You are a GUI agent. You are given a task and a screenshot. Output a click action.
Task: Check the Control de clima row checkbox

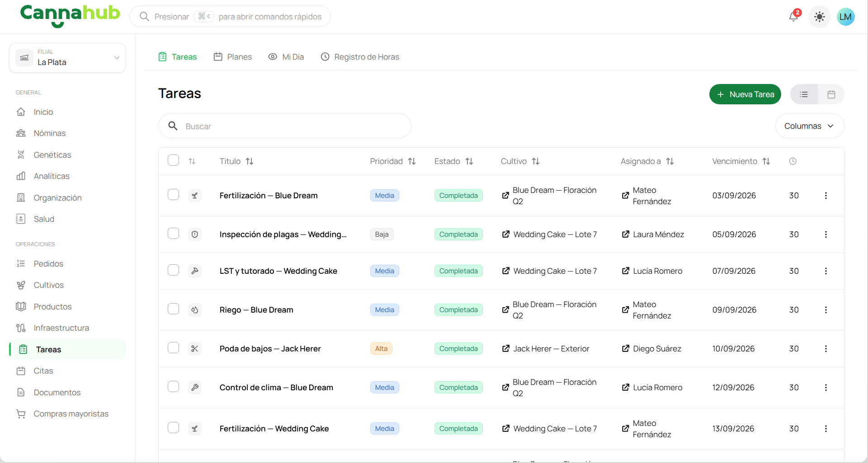(x=174, y=387)
